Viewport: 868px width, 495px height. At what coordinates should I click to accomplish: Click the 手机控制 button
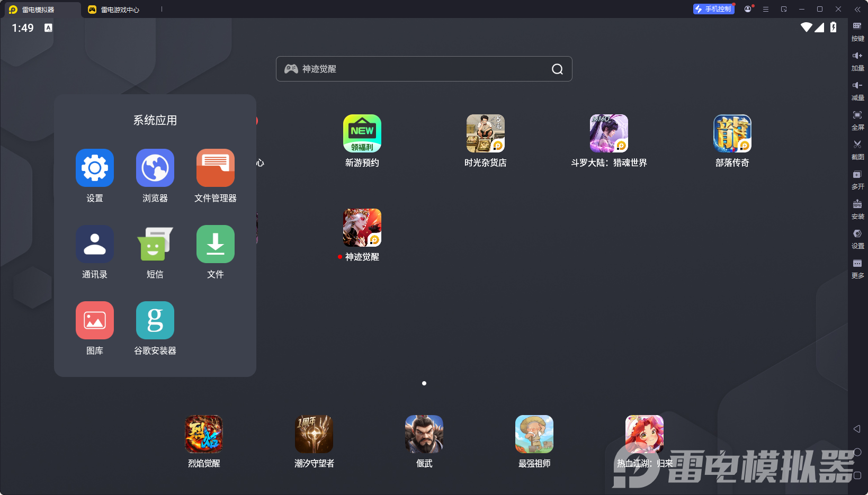tap(714, 9)
